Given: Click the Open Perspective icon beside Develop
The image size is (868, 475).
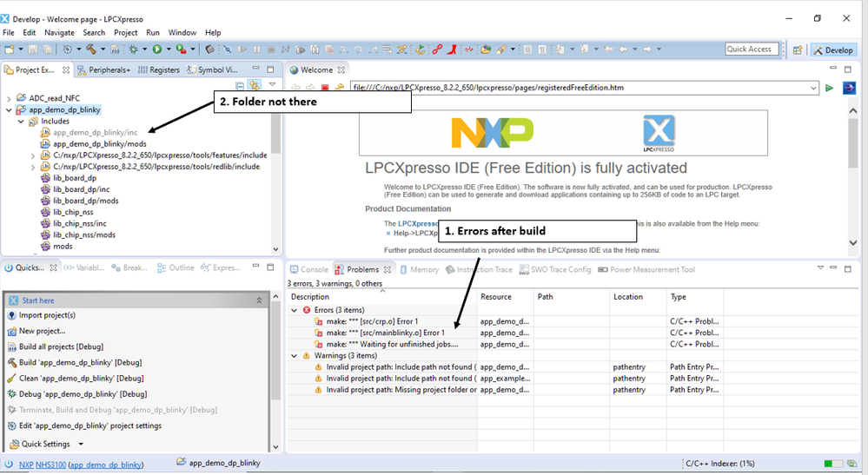Looking at the screenshot, I should pos(797,49).
